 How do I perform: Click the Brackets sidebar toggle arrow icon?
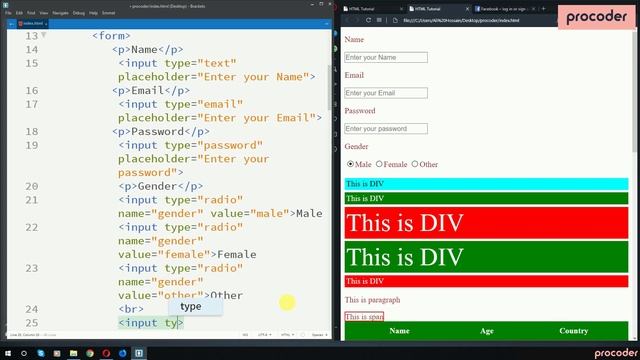(11, 24)
